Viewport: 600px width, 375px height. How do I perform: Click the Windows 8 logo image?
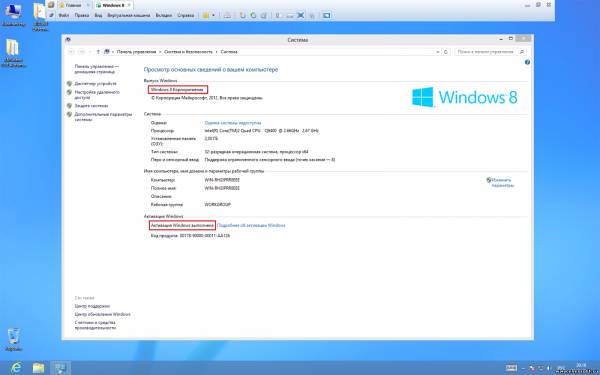[465, 97]
